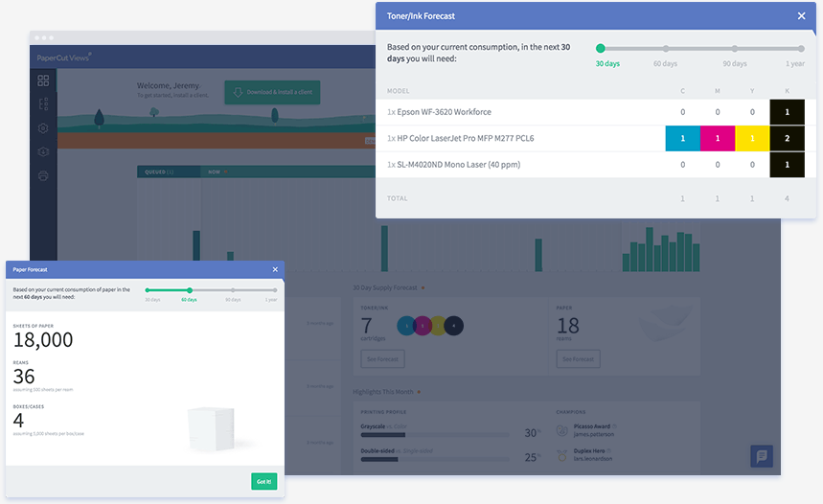Set toner forecast slider to 1 year
The width and height of the screenshot is (823, 504).
[801, 48]
